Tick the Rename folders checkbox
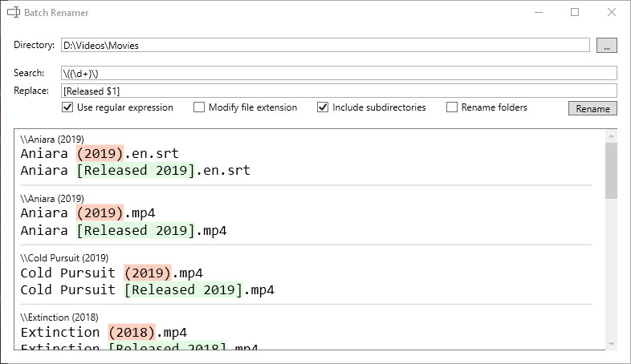The image size is (631, 364). coord(452,107)
